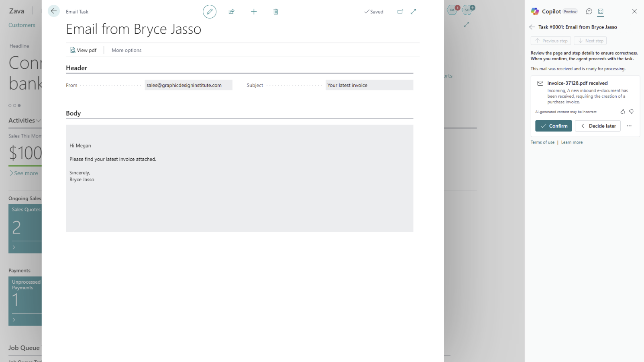
Task: Click the envelope icon beside invoice-37128.pdf
Action: (540, 83)
